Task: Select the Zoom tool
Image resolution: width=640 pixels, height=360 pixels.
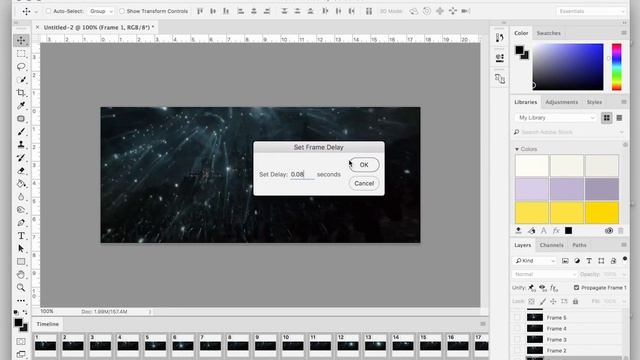Action: point(21,288)
